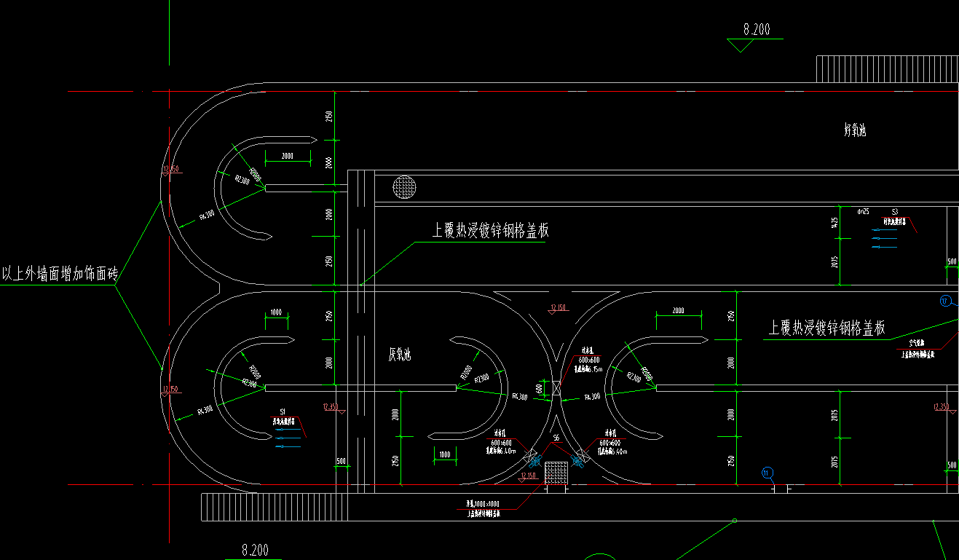The width and height of the screenshot is (959, 560).
Task: Select the 8.200 elevation text below the stairs
Action: coord(255,551)
